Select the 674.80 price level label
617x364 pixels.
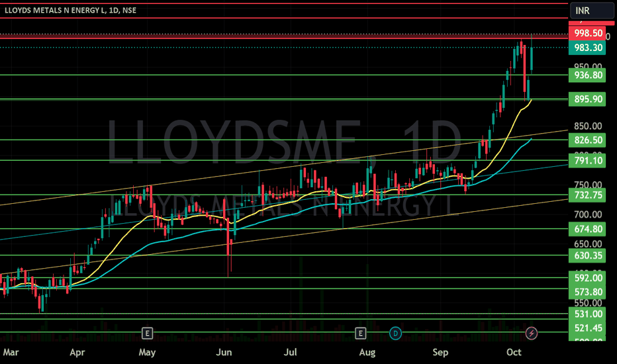(x=587, y=229)
